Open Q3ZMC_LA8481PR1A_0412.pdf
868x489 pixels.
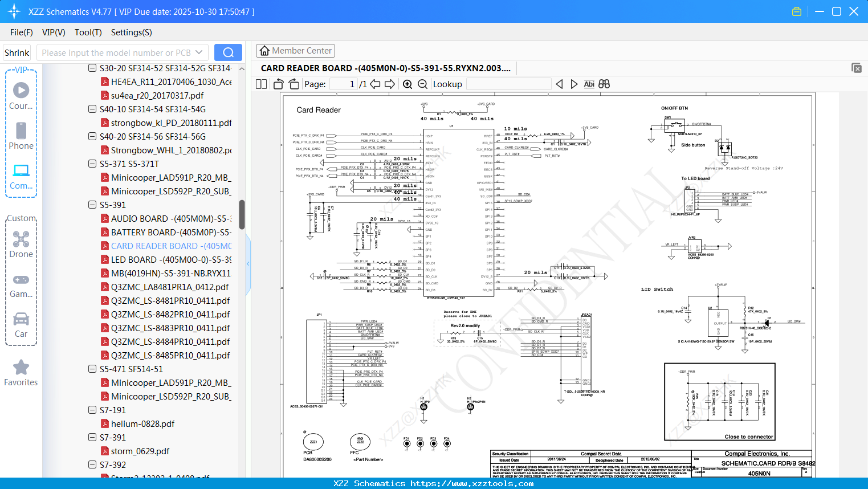(x=170, y=287)
